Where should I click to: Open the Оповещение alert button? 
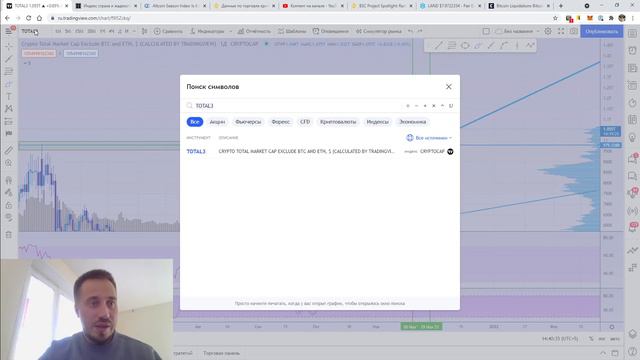point(331,31)
